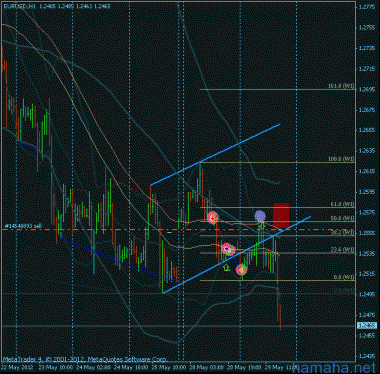Click the 1.2455 price axis label
This screenshot has height=374, width=380.
tap(366, 336)
